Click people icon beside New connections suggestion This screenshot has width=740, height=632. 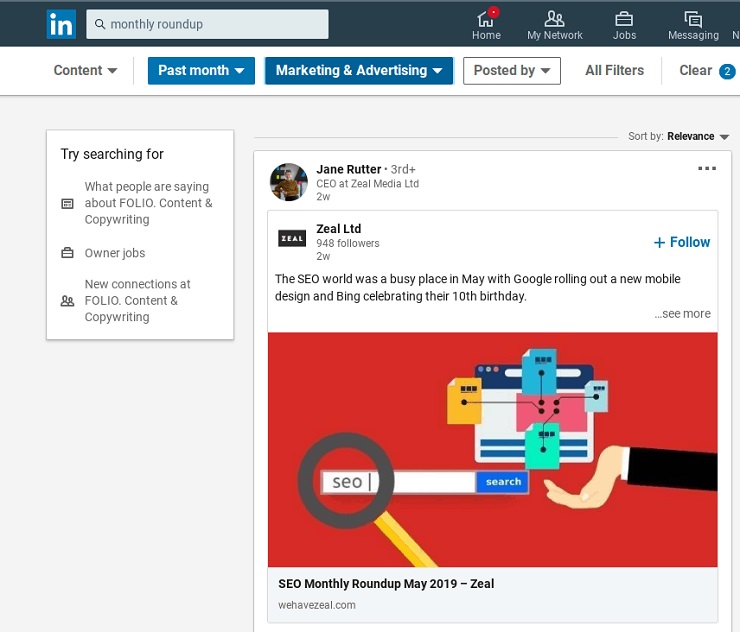(x=67, y=301)
